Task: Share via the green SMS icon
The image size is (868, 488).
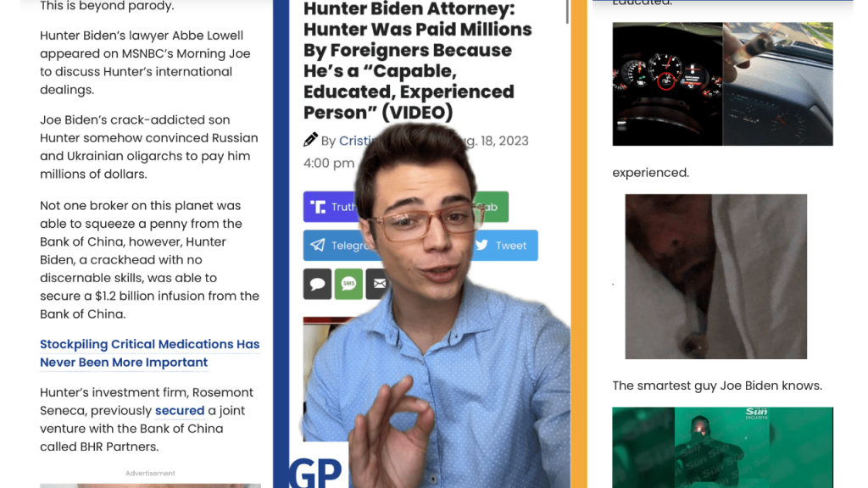Action: pos(348,284)
